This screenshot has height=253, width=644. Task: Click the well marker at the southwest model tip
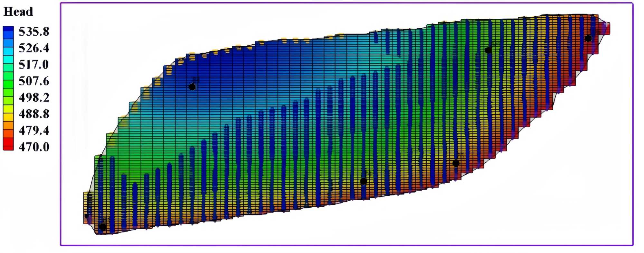(102, 227)
